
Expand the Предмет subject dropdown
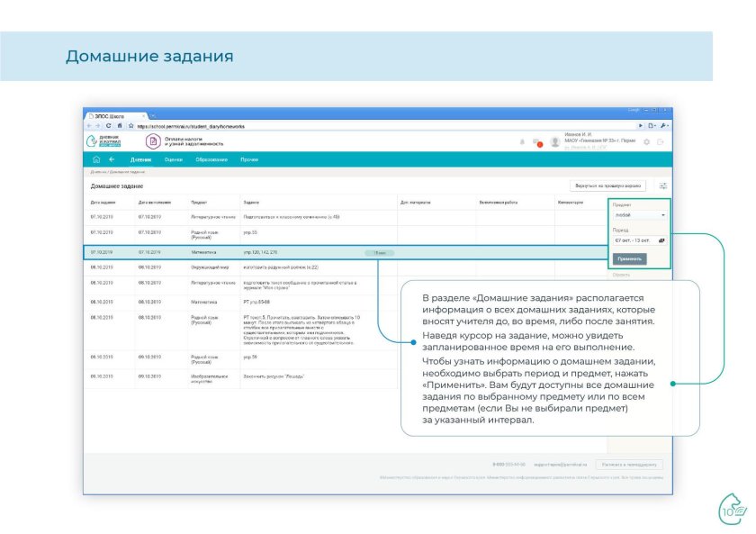(x=640, y=216)
